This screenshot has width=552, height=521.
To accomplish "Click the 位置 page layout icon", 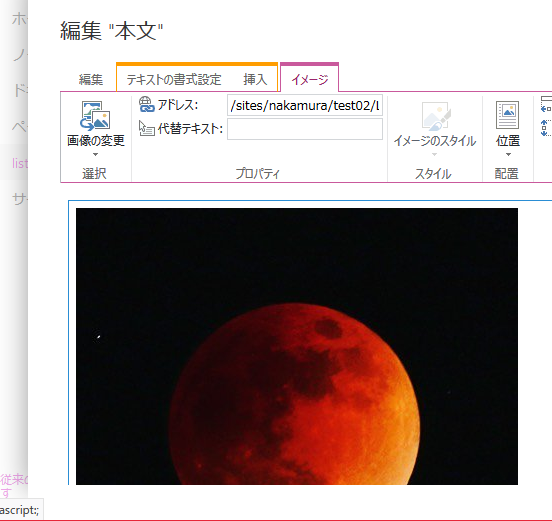I will tap(507, 115).
